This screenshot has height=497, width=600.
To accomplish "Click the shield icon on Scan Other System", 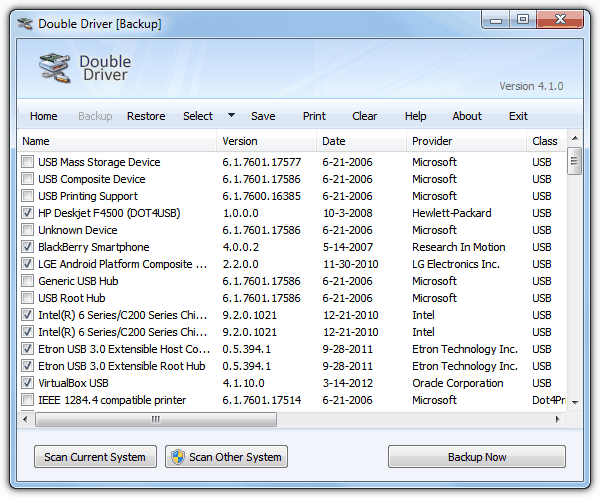I will pyautogui.click(x=178, y=457).
